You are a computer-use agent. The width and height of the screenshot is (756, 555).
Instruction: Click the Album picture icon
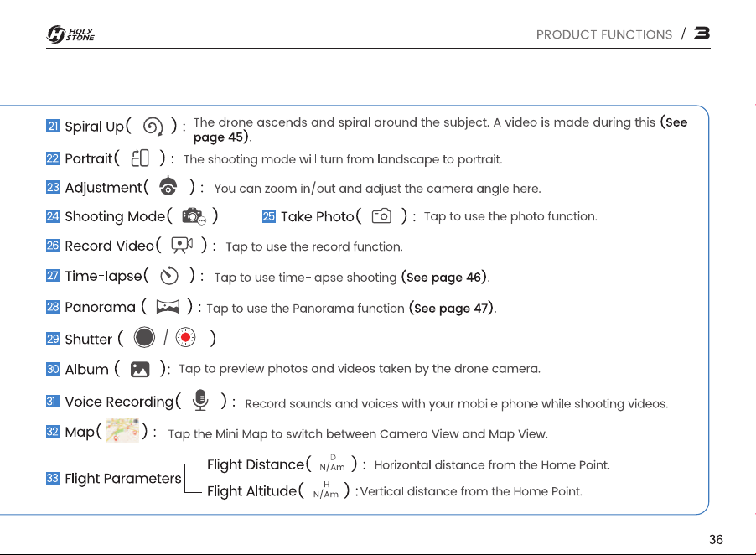click(140, 370)
